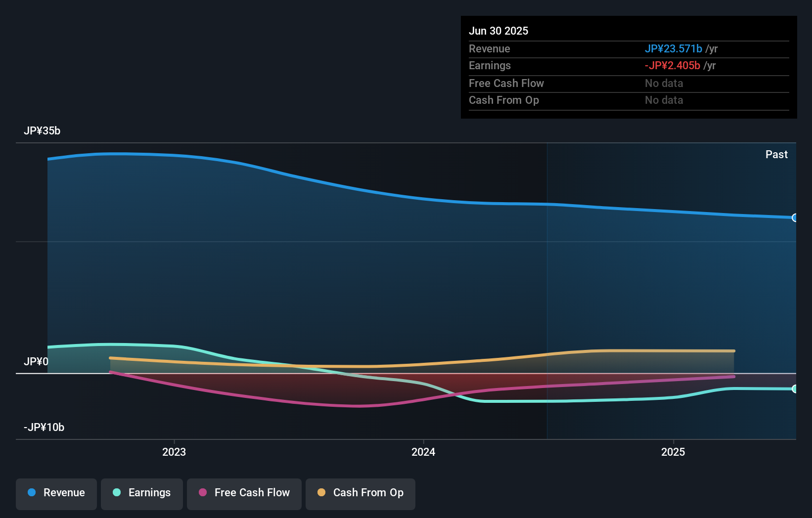Click the JP¥0 y-axis label

point(36,361)
